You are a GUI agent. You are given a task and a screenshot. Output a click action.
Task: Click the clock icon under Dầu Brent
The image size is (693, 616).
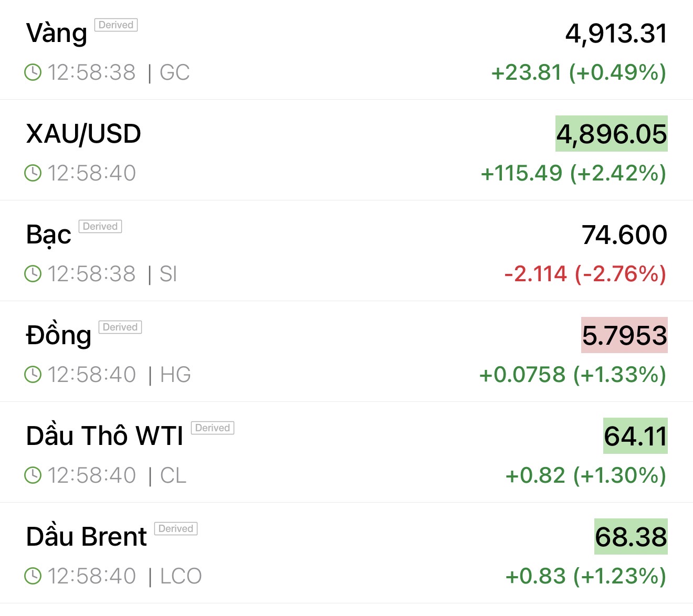tap(33, 576)
